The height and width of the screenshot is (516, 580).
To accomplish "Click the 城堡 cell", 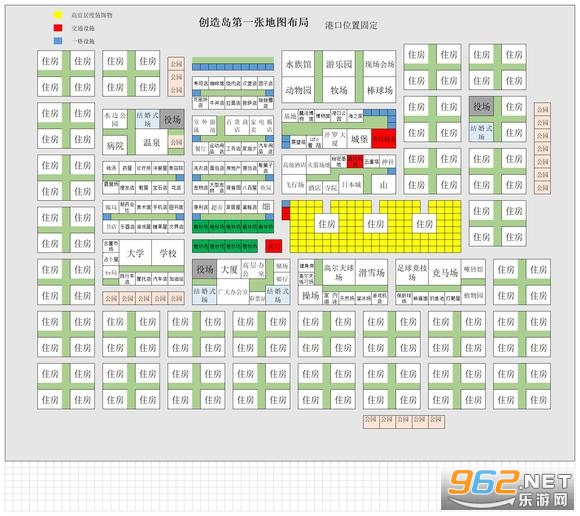I will (x=359, y=139).
